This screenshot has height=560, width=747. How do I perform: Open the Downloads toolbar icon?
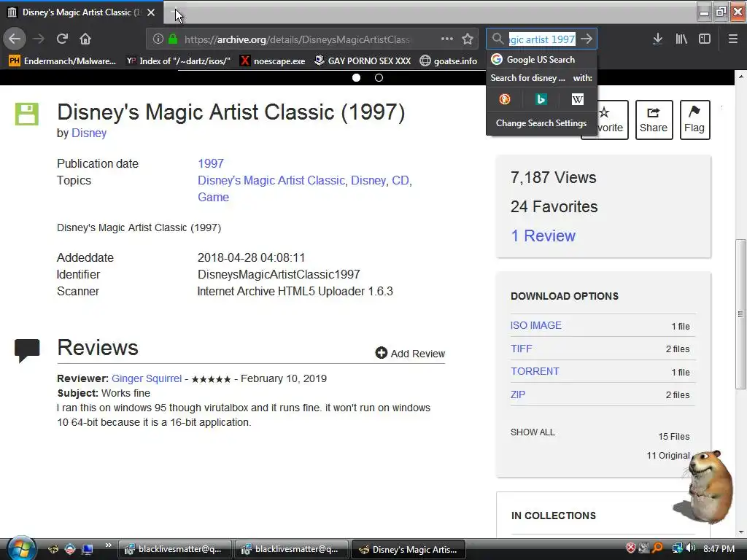tap(657, 39)
